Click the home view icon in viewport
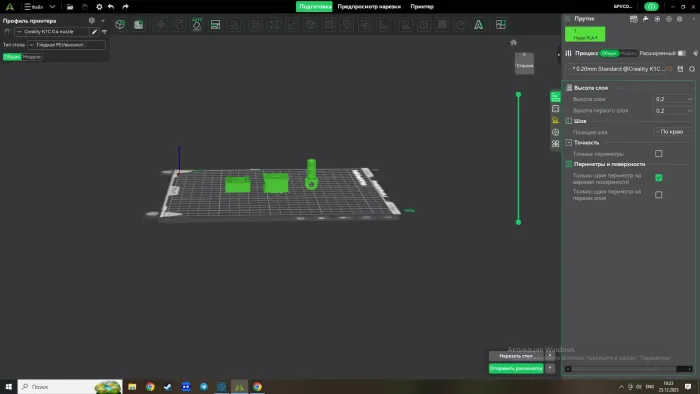Screen dimensions: 700x394 513,42
